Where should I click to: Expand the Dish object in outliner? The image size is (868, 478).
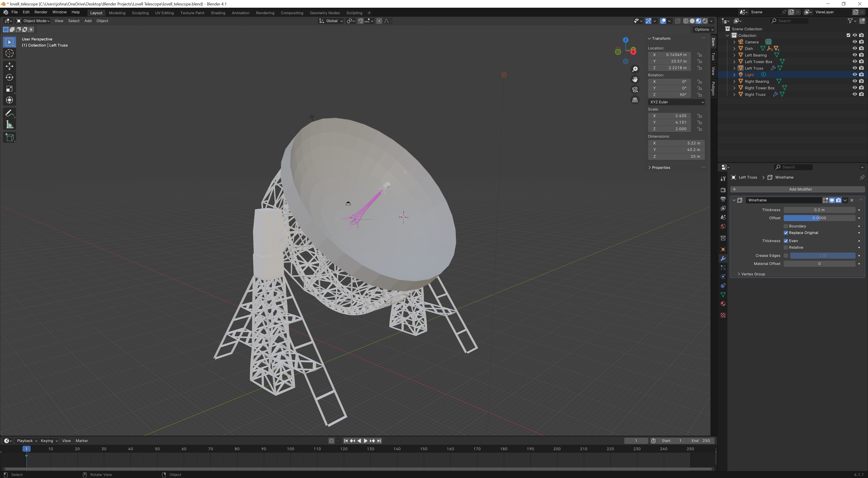coord(734,49)
